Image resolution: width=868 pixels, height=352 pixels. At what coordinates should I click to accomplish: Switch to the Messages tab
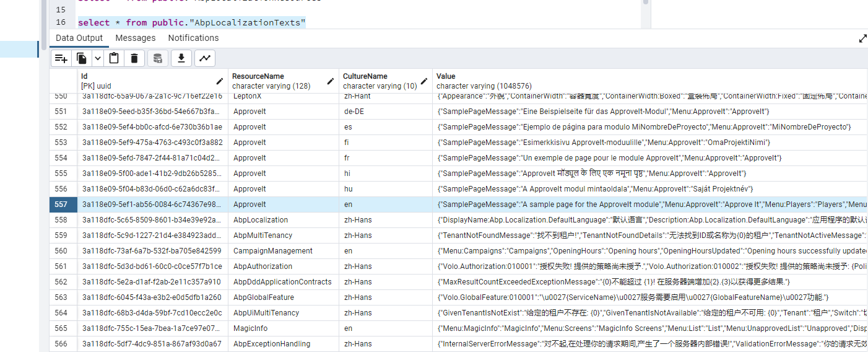coord(136,38)
